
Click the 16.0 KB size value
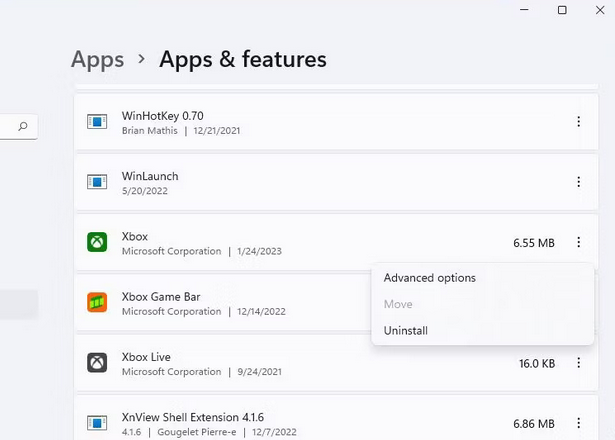pyautogui.click(x=537, y=364)
